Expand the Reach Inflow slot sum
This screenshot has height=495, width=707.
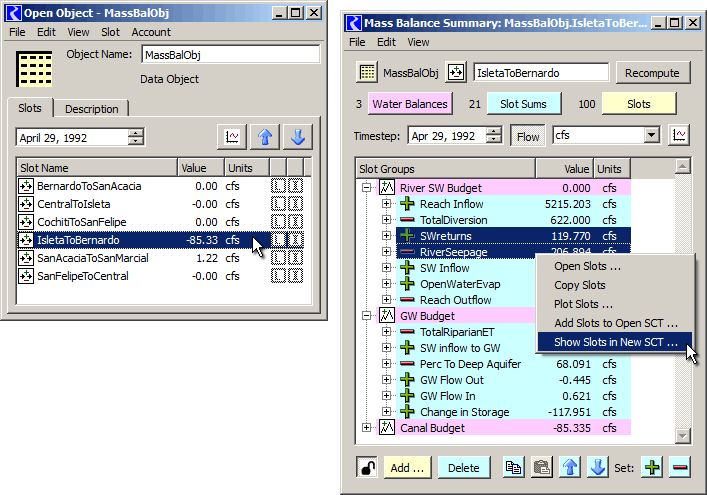point(386,204)
